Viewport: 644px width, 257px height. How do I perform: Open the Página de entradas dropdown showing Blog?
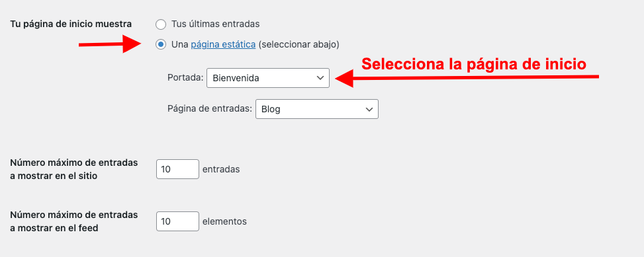click(x=316, y=109)
